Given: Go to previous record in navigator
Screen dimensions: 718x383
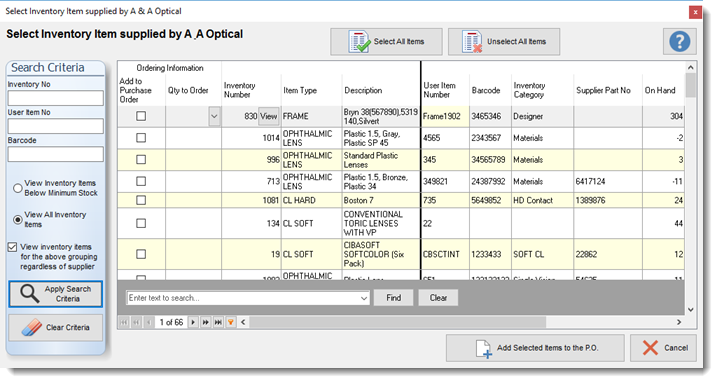Looking at the screenshot, I should pyautogui.click(x=149, y=322).
